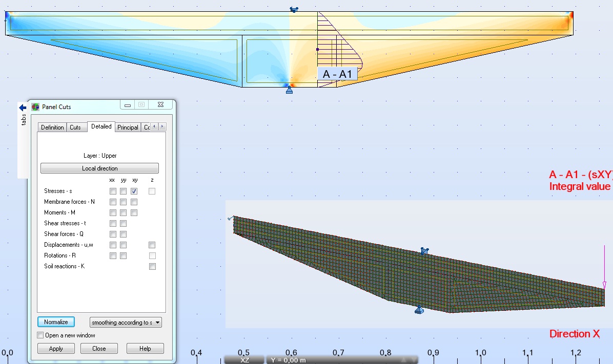Image resolution: width=613 pixels, height=364 pixels.
Task: Check the xx checkbox for Membrane forces - N
Action: (113, 202)
